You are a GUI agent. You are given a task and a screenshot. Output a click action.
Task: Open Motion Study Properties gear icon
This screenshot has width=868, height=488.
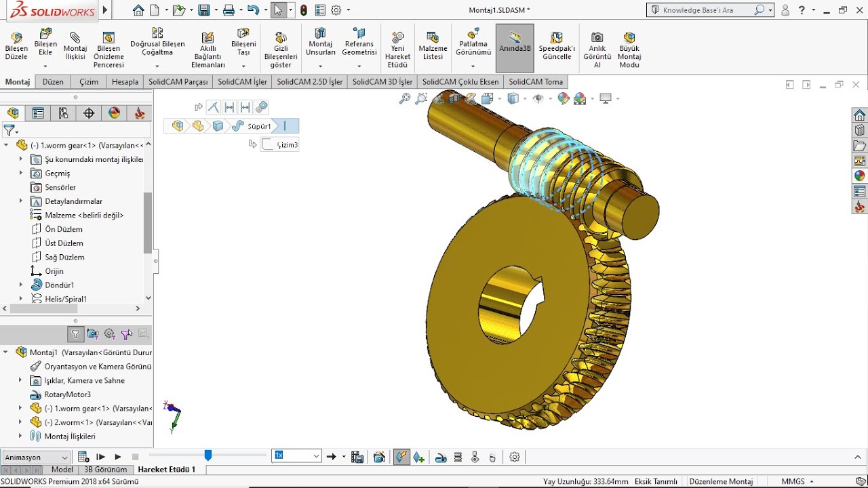(515, 457)
